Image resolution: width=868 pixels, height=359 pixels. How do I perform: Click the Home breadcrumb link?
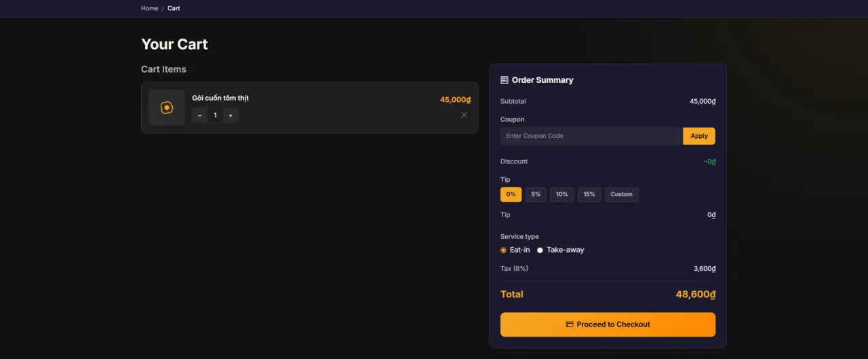coord(149,8)
